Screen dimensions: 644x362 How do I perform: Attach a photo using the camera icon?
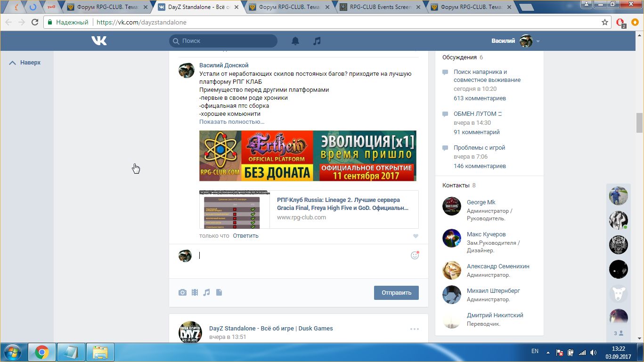tap(182, 292)
